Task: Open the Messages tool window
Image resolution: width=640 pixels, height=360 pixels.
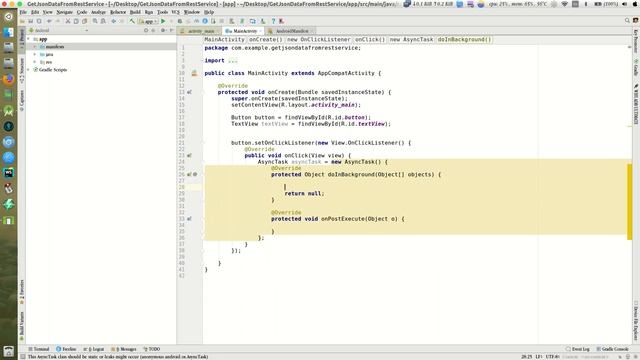Action: point(124,349)
